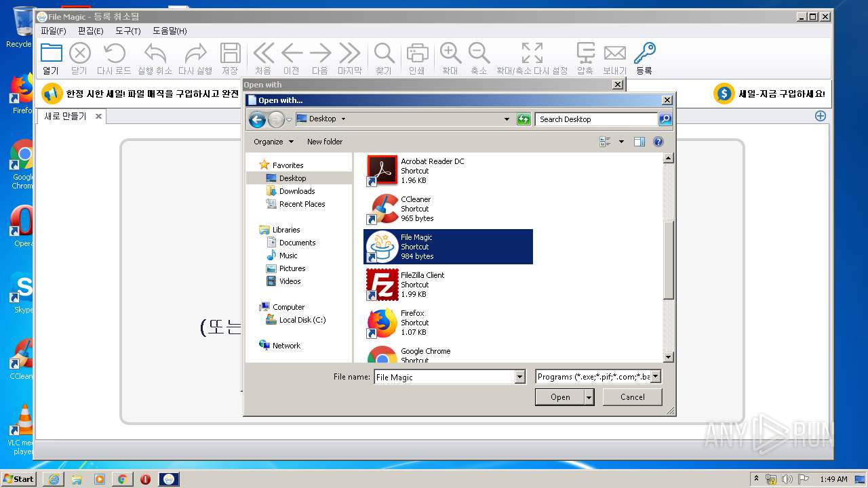Click the Open button split dropdown arrow
The image size is (868, 488).
(x=589, y=397)
